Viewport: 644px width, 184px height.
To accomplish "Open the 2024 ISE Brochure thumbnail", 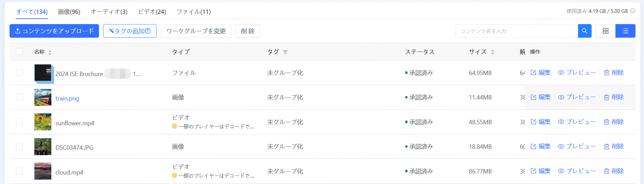I will pyautogui.click(x=43, y=73).
